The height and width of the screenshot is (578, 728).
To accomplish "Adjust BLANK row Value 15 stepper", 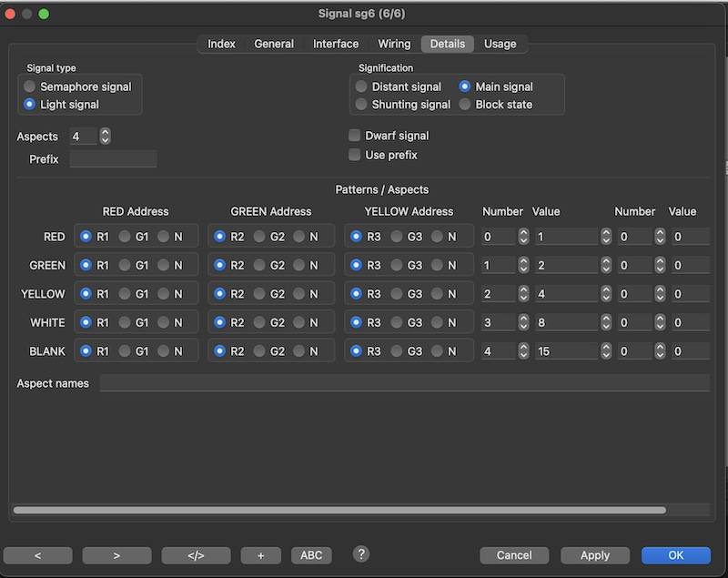I will pos(606,351).
